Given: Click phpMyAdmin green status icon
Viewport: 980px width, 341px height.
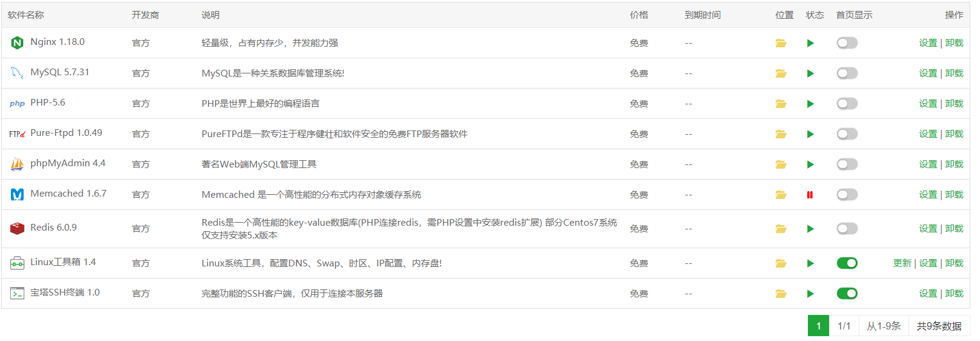Looking at the screenshot, I should 810,164.
